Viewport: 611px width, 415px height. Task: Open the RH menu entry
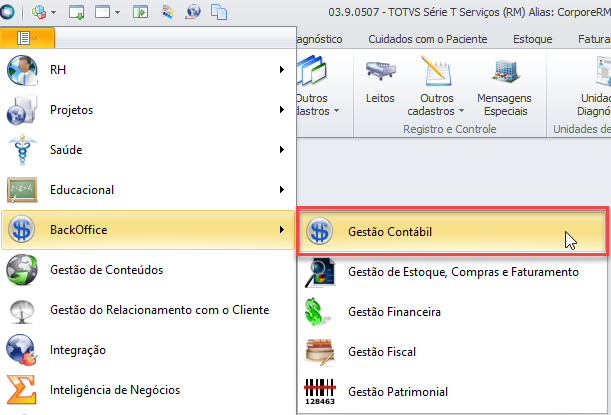(148, 70)
